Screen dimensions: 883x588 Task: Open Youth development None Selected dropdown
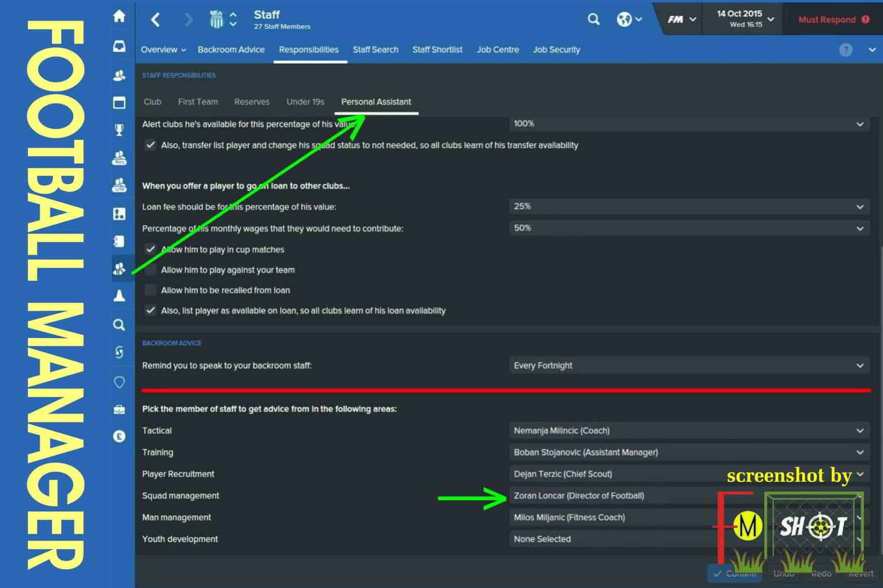[689, 539]
